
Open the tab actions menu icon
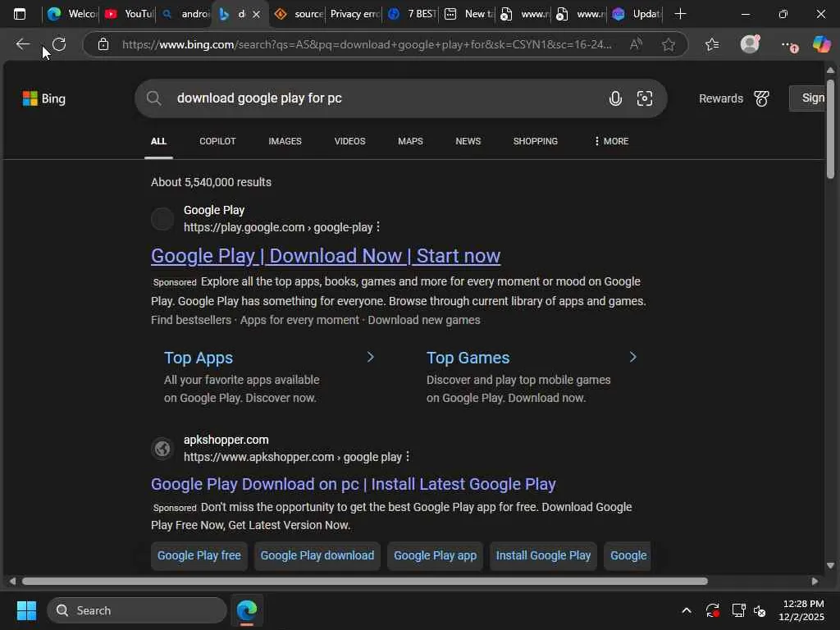[x=20, y=14]
